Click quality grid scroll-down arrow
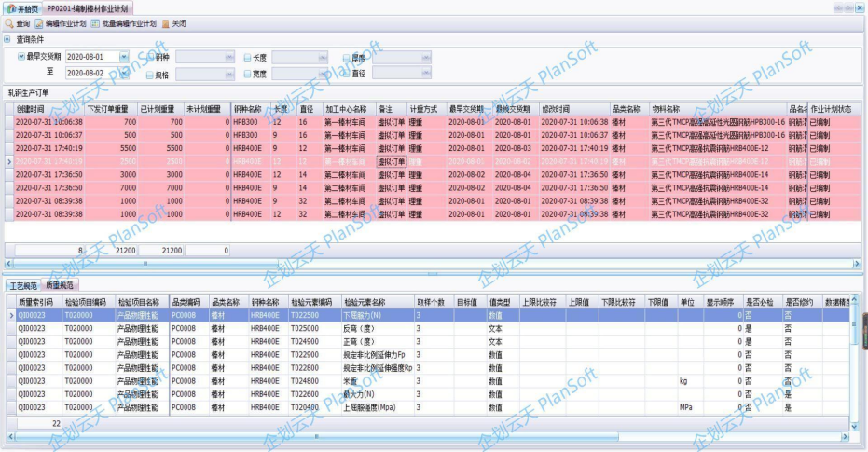 854,427
